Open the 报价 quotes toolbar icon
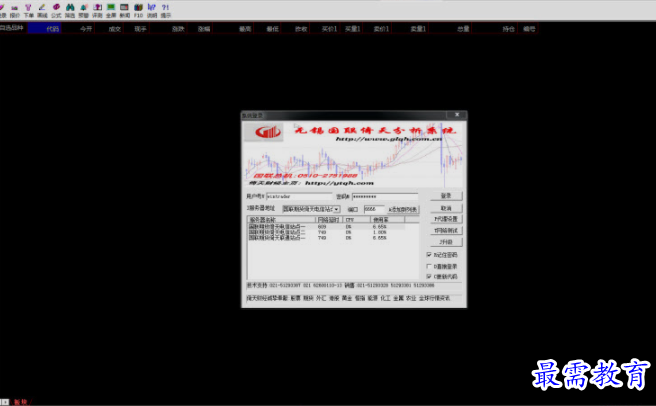This screenshot has width=656, height=406. click(15, 10)
